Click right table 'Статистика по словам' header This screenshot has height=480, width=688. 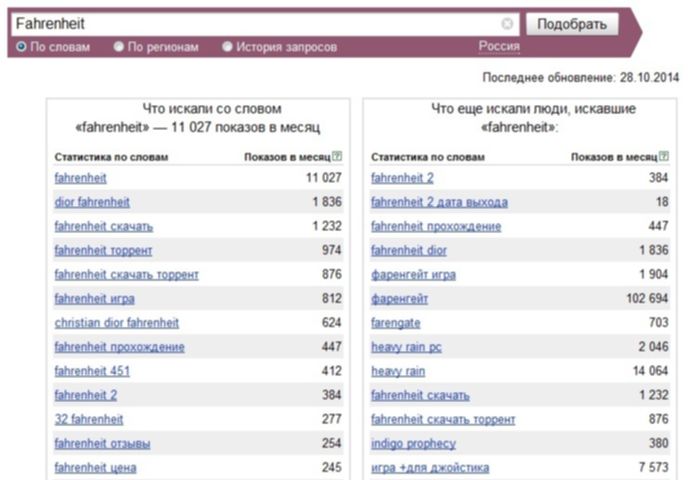pos(428,157)
